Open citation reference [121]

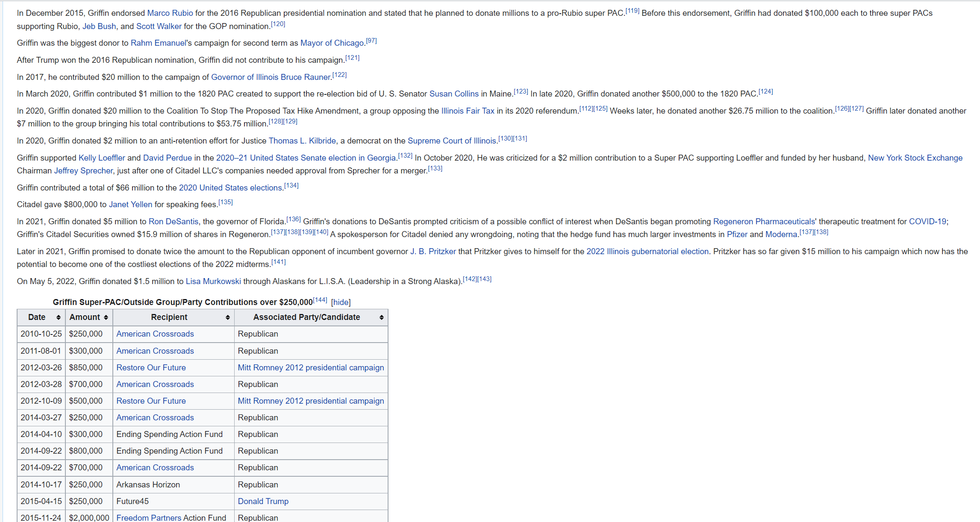[x=352, y=58]
